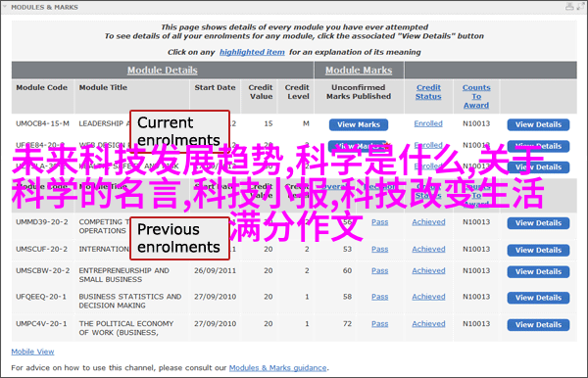Collapse the Modules & Marks panel arrow
The width and height of the screenshot is (588, 378).
pyautogui.click(x=5, y=7)
